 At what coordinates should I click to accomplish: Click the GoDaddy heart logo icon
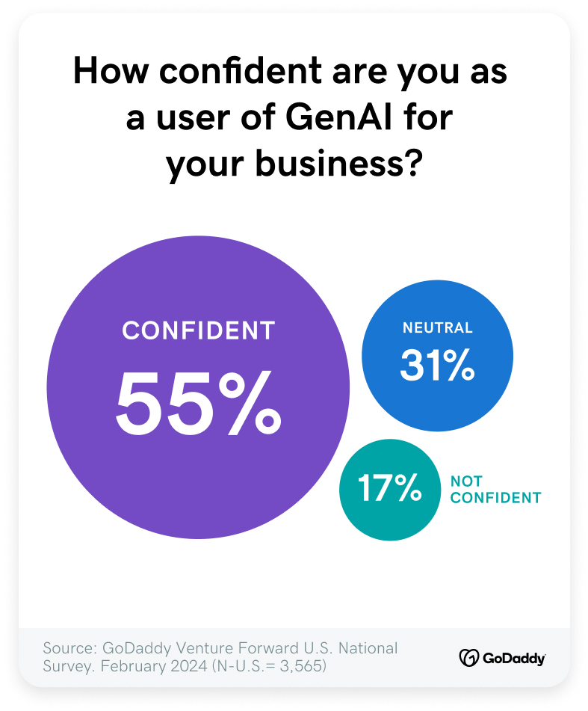(469, 657)
